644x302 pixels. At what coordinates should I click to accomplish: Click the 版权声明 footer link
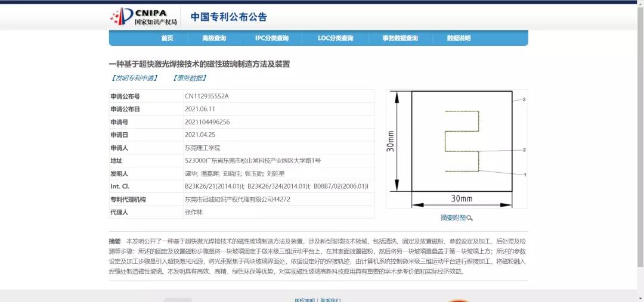pyautogui.click(x=305, y=300)
